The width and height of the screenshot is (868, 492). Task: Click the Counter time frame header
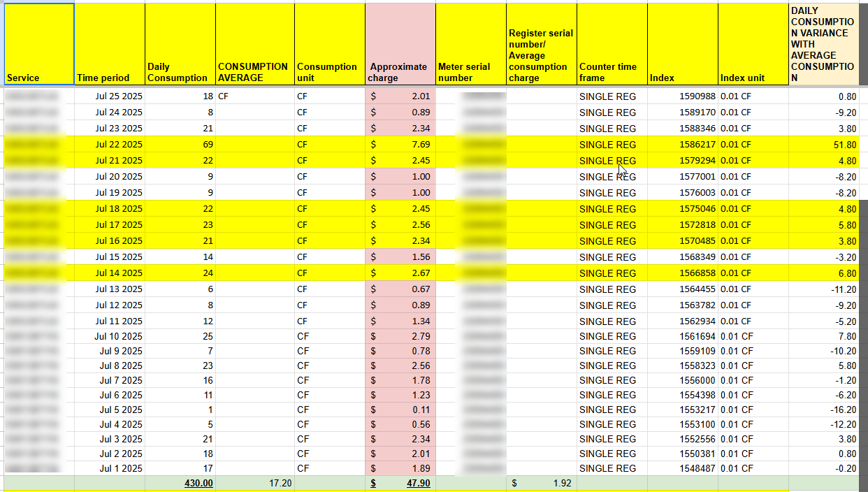pos(612,44)
